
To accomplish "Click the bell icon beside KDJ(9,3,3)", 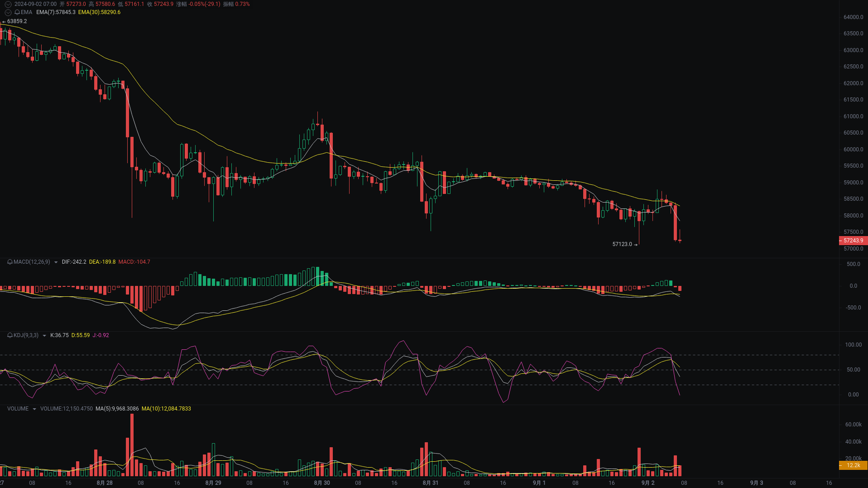I will click(10, 335).
